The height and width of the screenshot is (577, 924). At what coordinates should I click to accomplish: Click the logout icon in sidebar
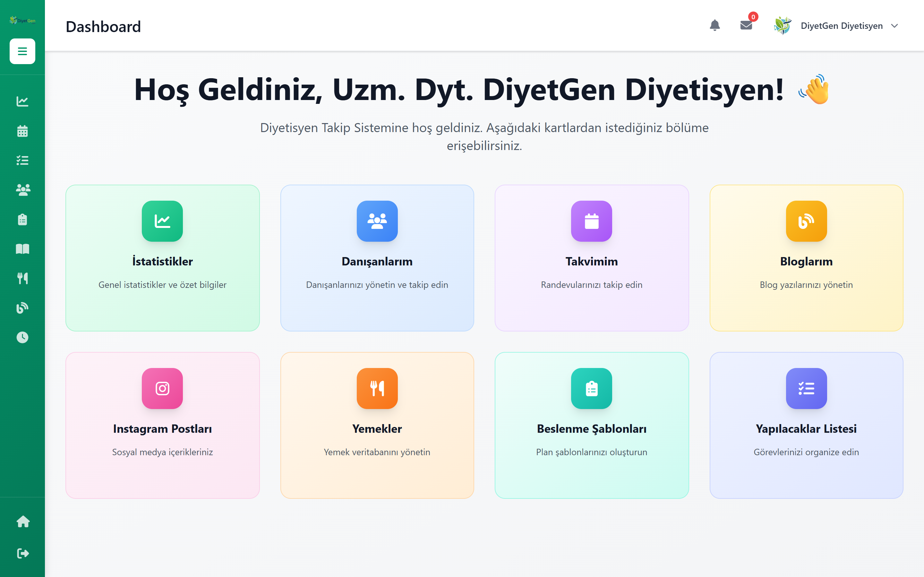click(23, 553)
